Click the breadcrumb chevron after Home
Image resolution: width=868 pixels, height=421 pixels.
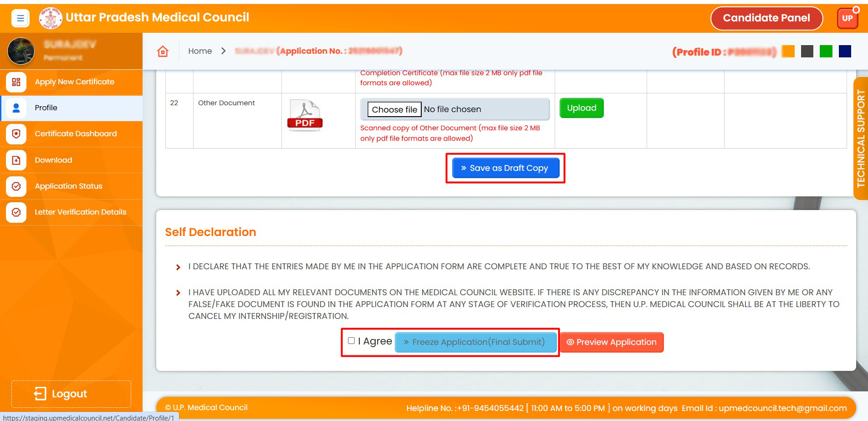tap(223, 51)
